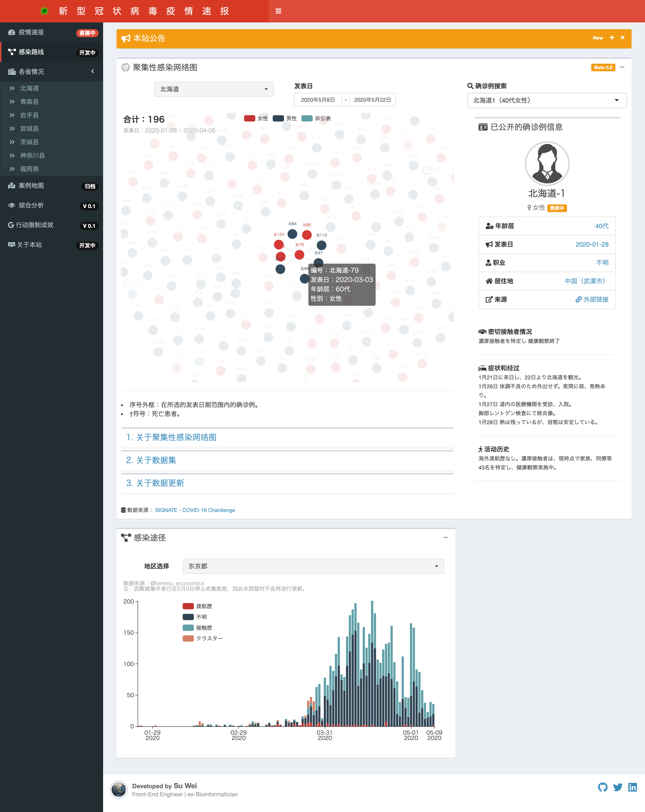Collapse cluster network panel with minus icon
The image size is (645, 812).
pyautogui.click(x=622, y=67)
